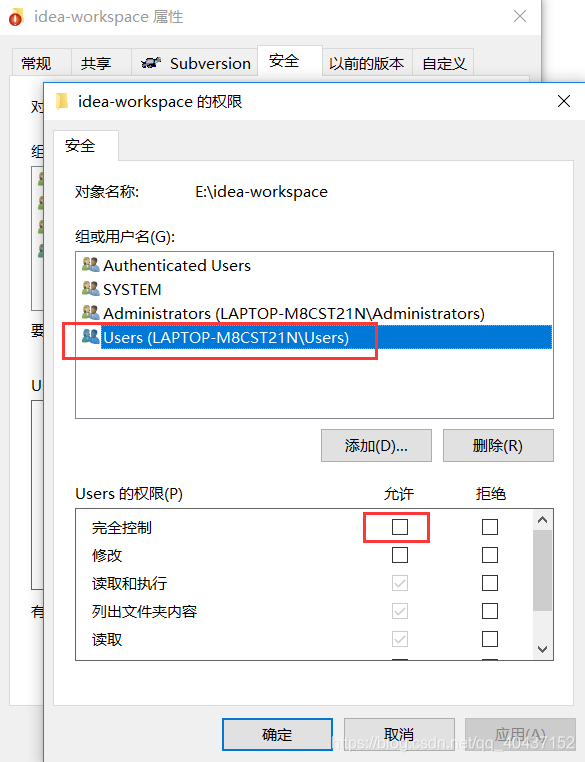Check Allow for 修改 permission
Screen dimensions: 585x762
click(400, 555)
